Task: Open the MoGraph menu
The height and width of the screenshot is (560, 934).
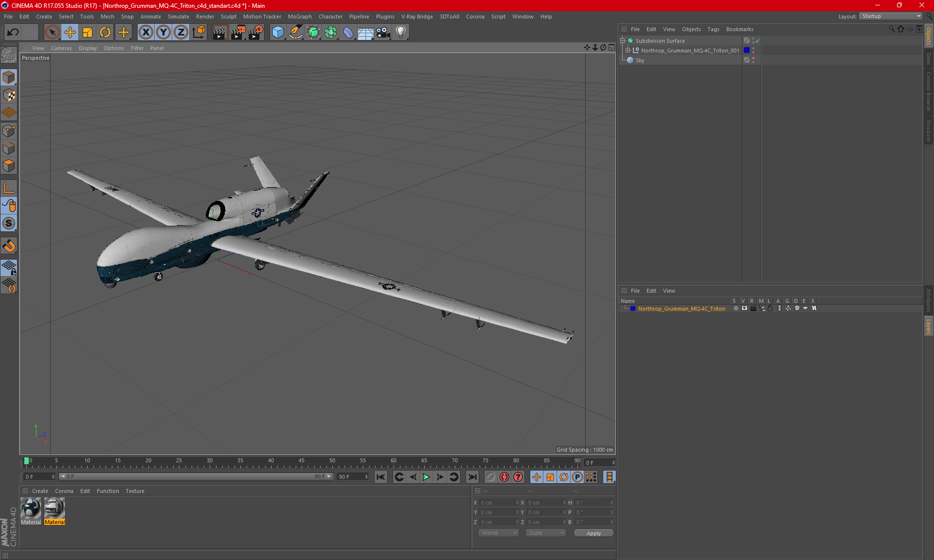Action: (300, 17)
